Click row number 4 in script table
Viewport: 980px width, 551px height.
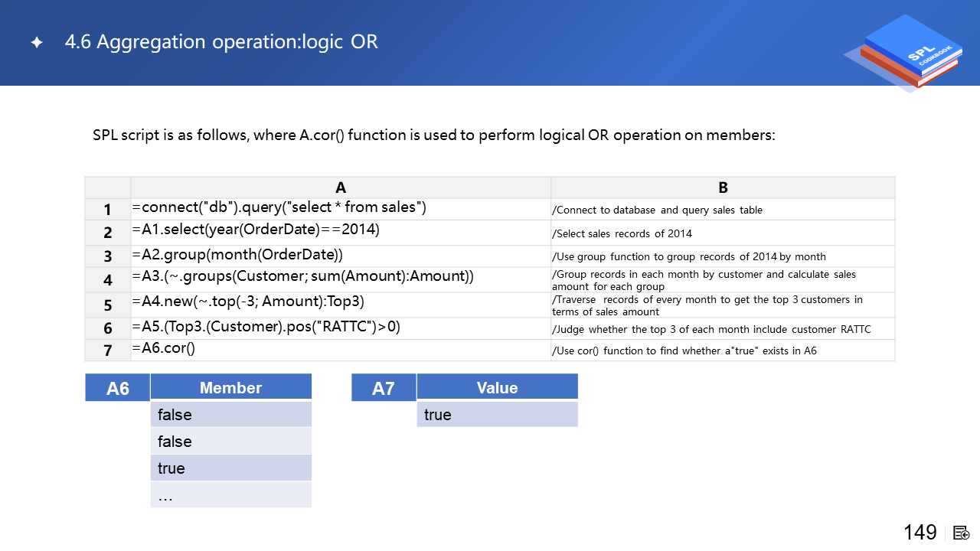tap(108, 280)
